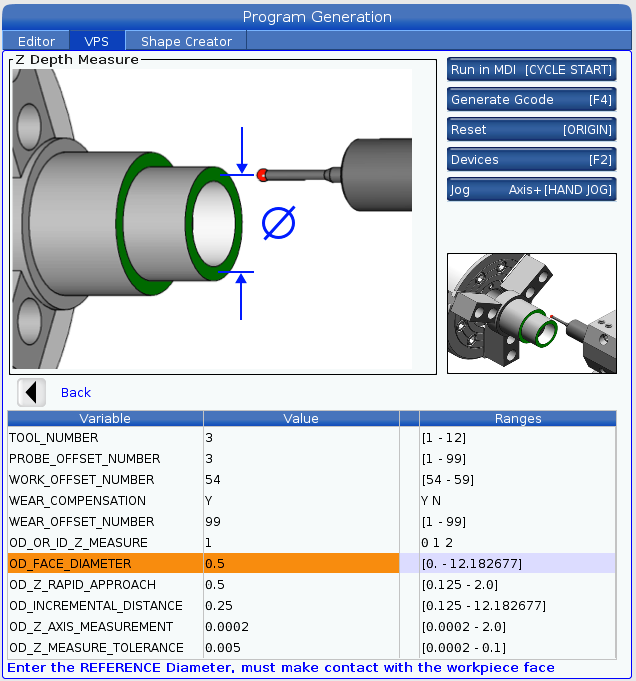This screenshot has height=681, width=636.
Task: Select the VPS tab
Action: click(97, 41)
